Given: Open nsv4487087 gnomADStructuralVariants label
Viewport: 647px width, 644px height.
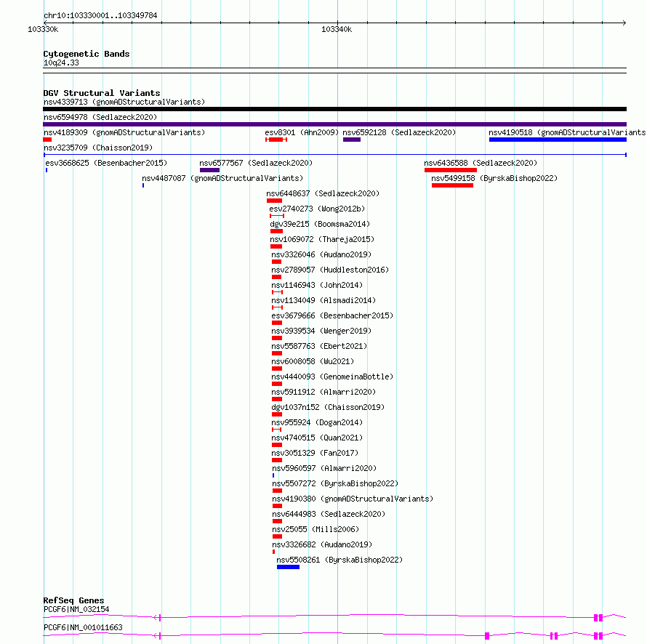Looking at the screenshot, I should 222,178.
